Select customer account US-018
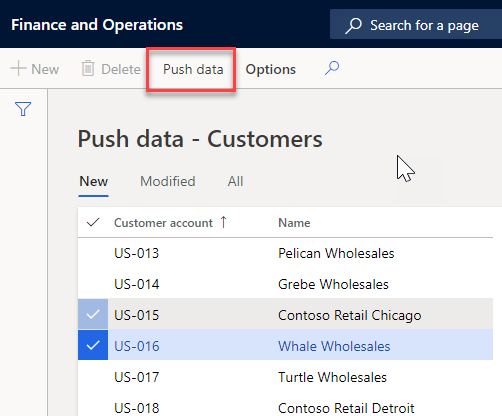This screenshot has width=502, height=416. (136, 408)
